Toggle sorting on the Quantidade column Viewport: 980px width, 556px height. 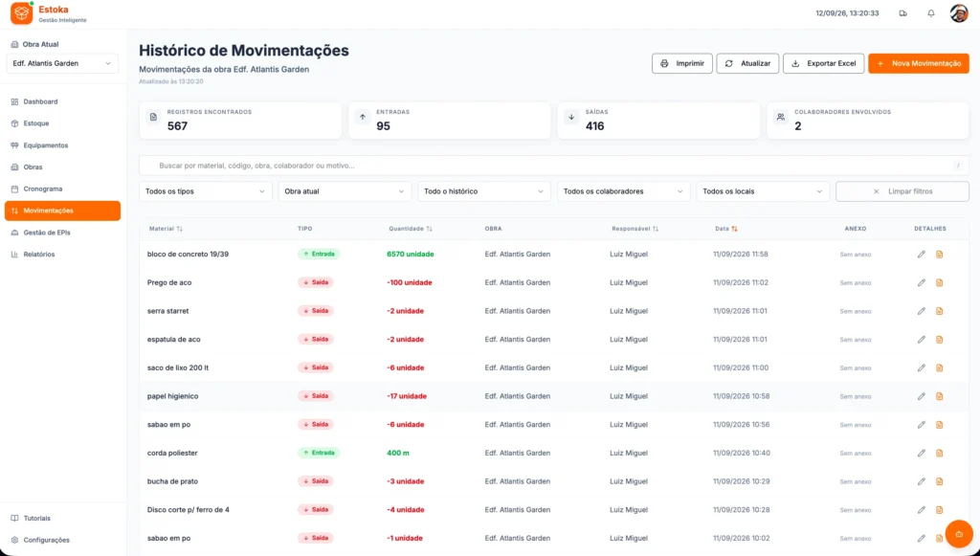[x=410, y=229]
